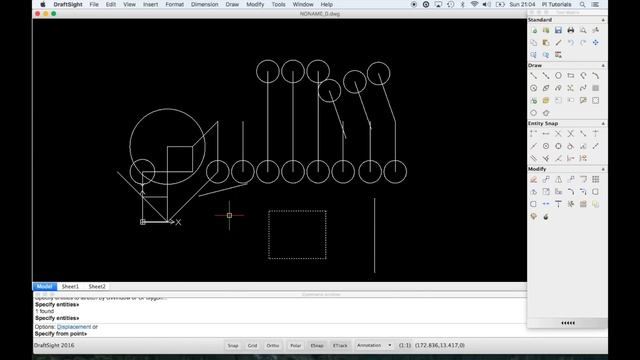Image resolution: width=640 pixels, height=360 pixels.
Task: Open the Dimension menu
Action: click(x=204, y=4)
